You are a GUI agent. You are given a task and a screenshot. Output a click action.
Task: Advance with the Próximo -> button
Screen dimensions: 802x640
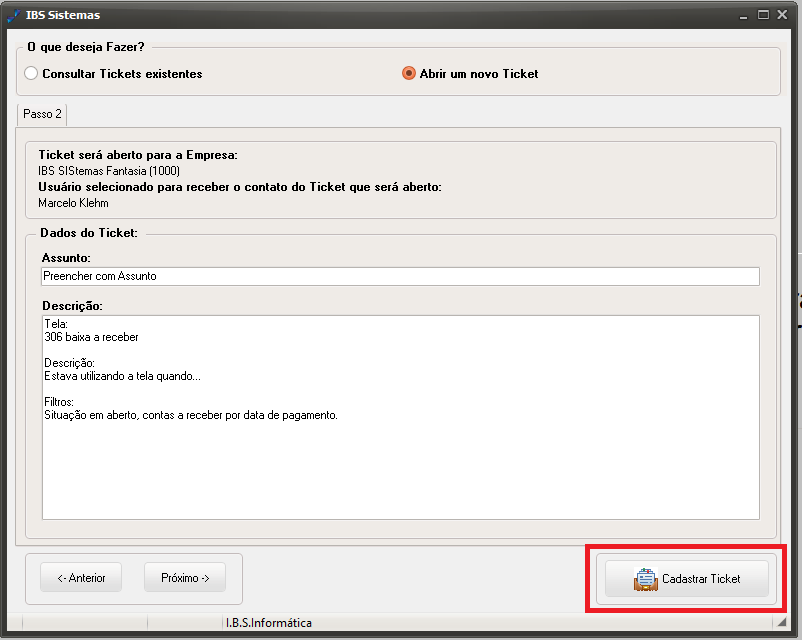coord(185,578)
